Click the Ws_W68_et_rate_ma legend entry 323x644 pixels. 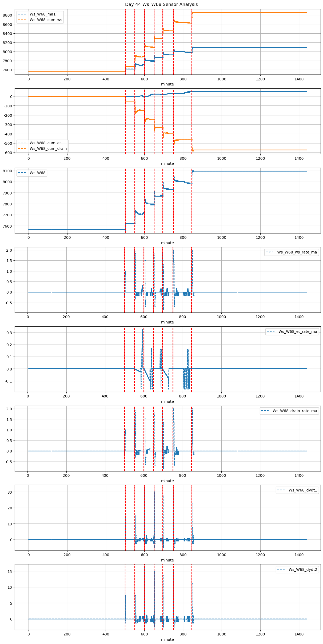coord(298,331)
